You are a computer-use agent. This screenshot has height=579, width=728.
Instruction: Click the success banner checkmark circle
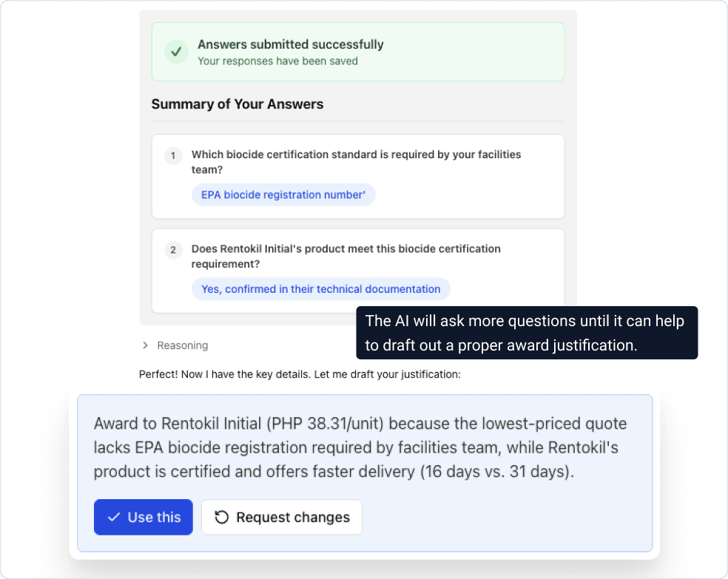[x=175, y=52]
